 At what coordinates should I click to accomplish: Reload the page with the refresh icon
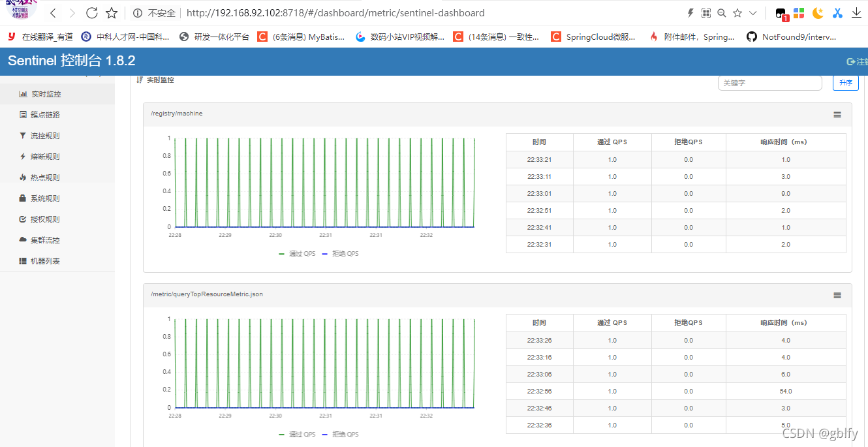(92, 13)
